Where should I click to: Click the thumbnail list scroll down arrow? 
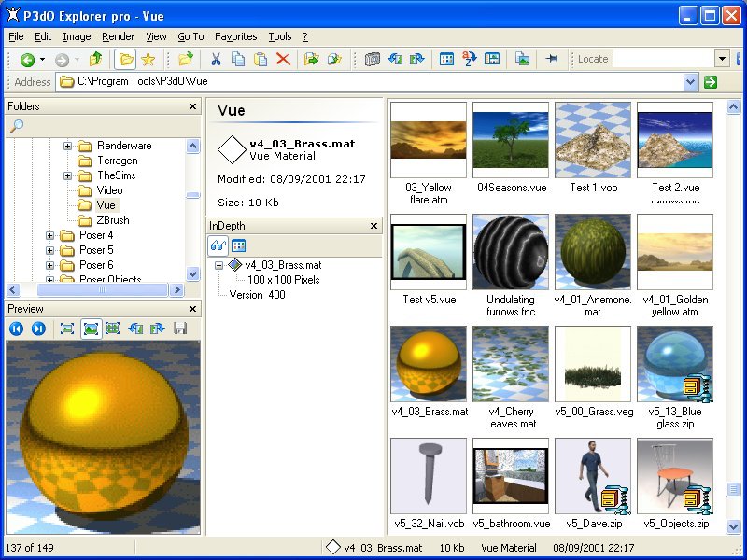733,526
